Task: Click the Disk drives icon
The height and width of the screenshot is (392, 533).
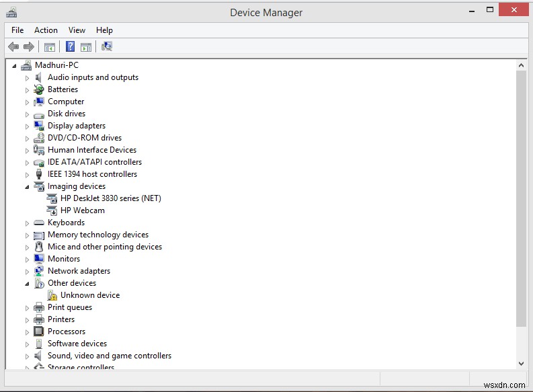Action: (x=39, y=114)
